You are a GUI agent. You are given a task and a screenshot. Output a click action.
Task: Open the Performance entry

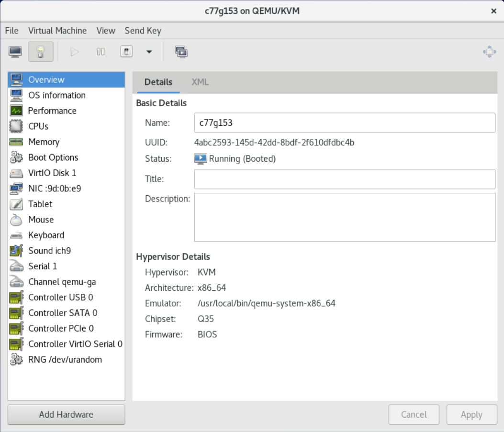pos(66,111)
